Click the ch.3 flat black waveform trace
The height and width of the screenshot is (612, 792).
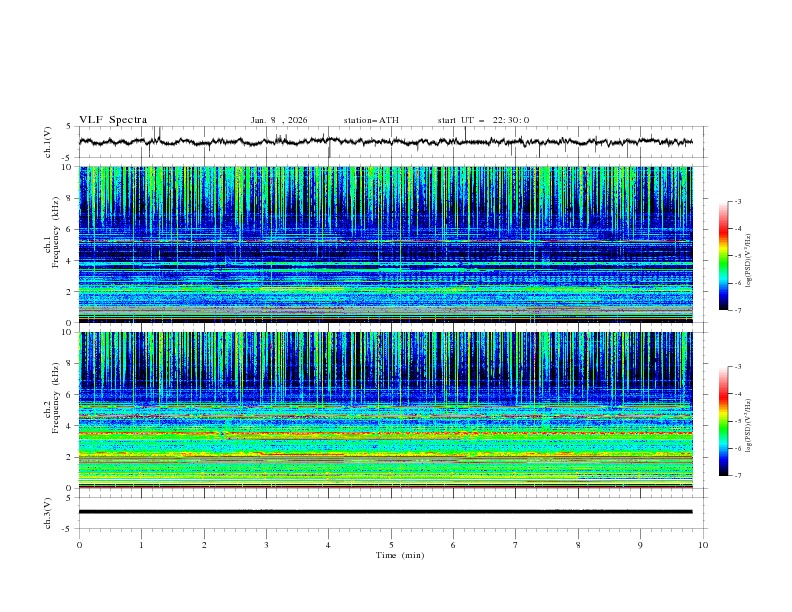[x=385, y=512]
